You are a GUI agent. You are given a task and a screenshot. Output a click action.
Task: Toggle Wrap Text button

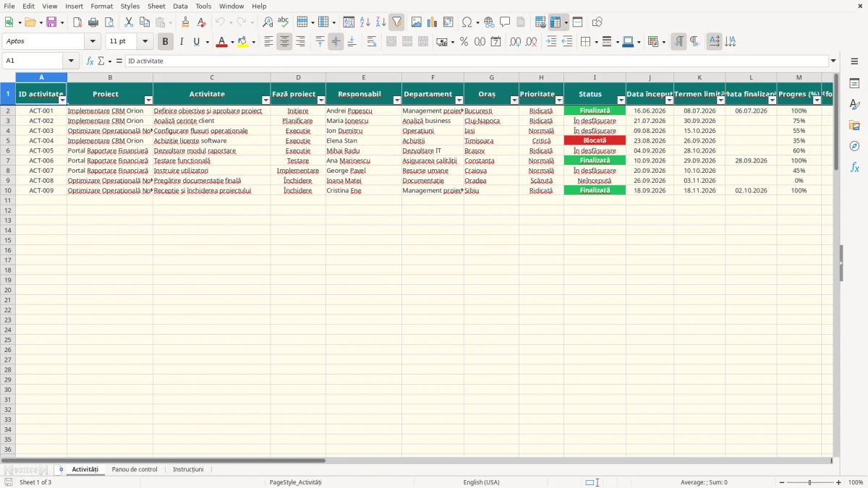[372, 42]
